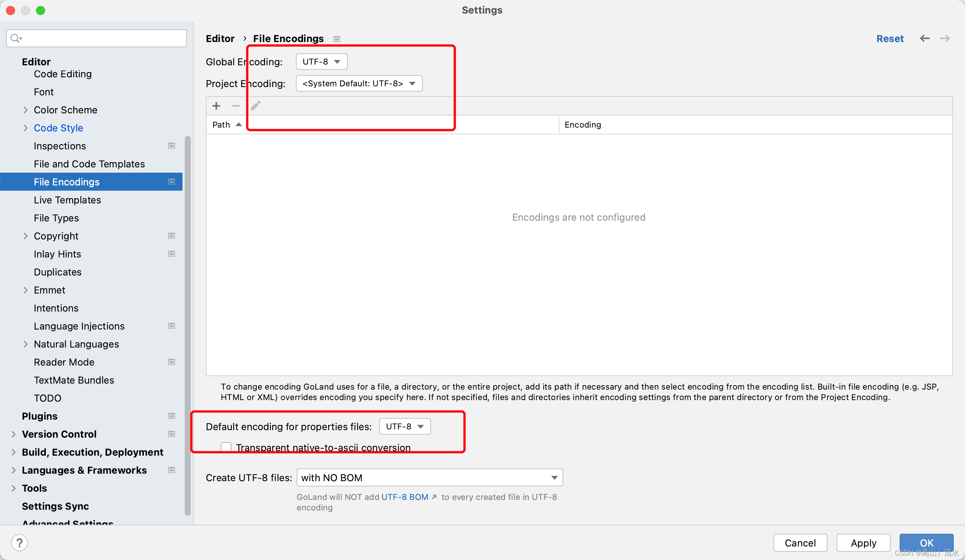This screenshot has width=965, height=560.
Task: Click the remove path minus icon
Action: pyautogui.click(x=235, y=105)
